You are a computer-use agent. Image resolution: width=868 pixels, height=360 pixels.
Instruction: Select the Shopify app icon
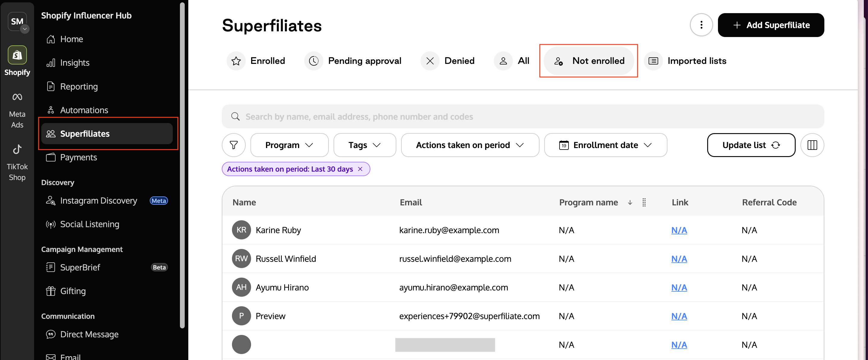pyautogui.click(x=17, y=55)
